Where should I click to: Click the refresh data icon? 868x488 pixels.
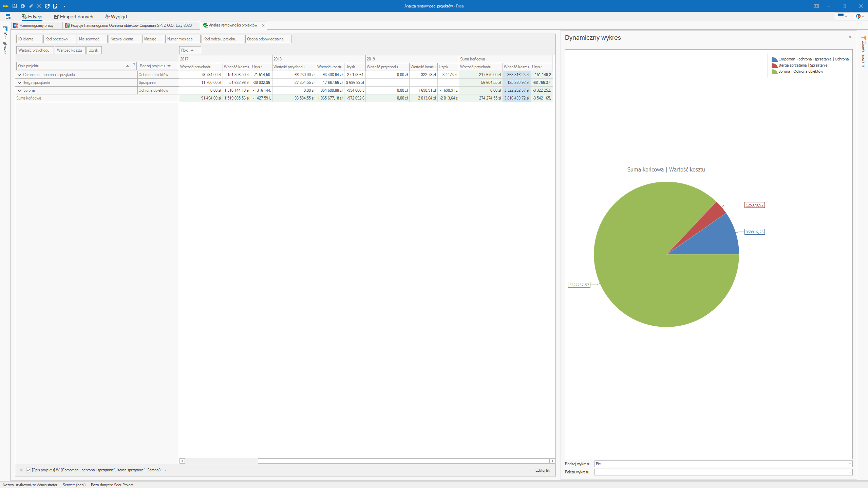(x=47, y=6)
